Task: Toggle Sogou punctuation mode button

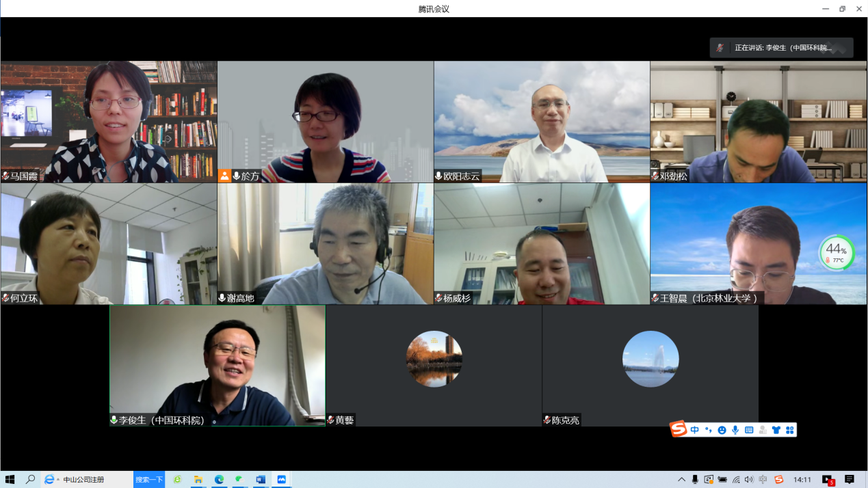Action: tap(708, 430)
